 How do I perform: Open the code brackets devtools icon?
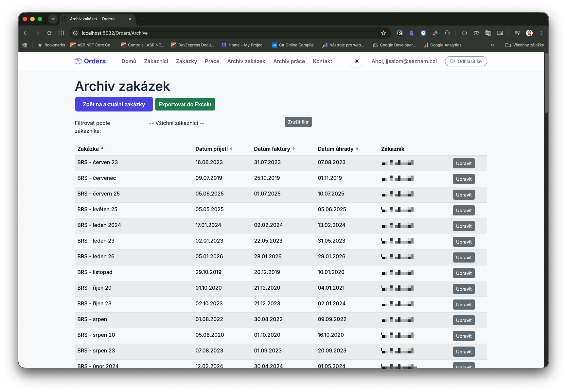[x=465, y=33]
